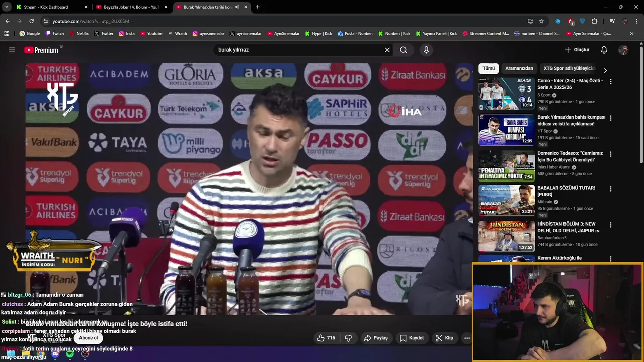The image size is (644, 362).
Task: Select the XTG Spor adlı yükleyici chip
Action: tap(569, 68)
